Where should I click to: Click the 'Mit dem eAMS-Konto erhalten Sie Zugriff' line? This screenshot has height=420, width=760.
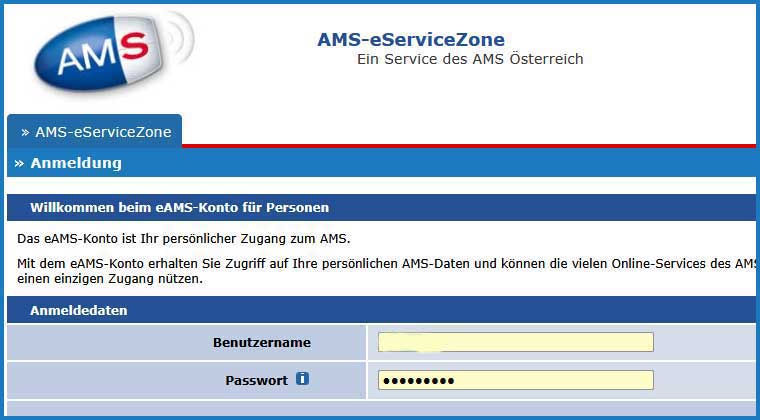coord(380,263)
